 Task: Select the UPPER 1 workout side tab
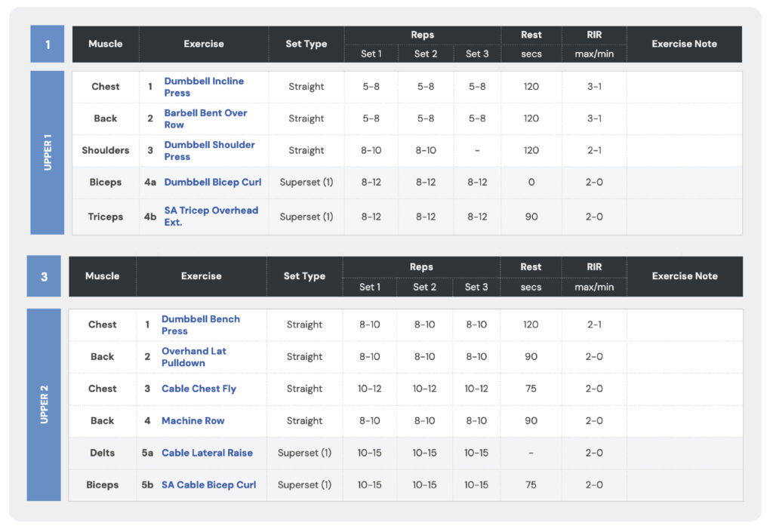click(x=48, y=152)
